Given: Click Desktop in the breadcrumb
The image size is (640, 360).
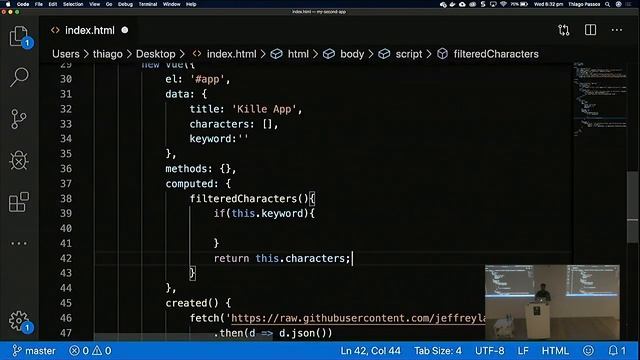Looking at the screenshot, I should pyautogui.click(x=156, y=54).
